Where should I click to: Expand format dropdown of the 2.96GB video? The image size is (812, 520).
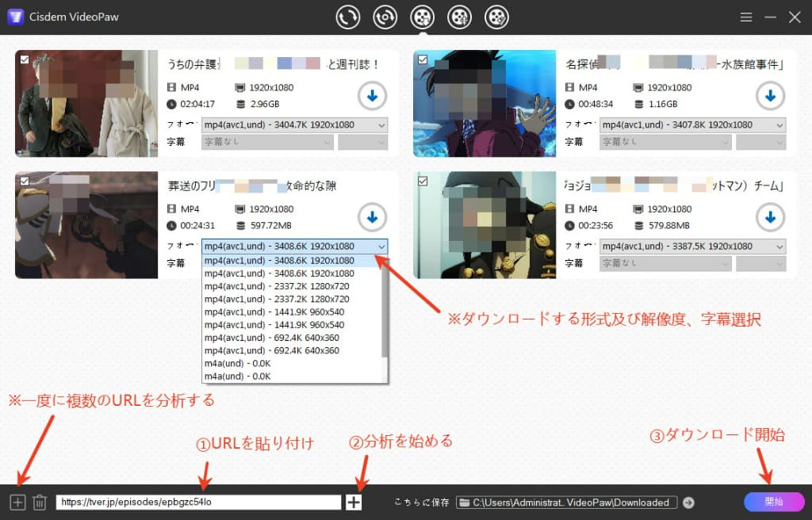[294, 125]
